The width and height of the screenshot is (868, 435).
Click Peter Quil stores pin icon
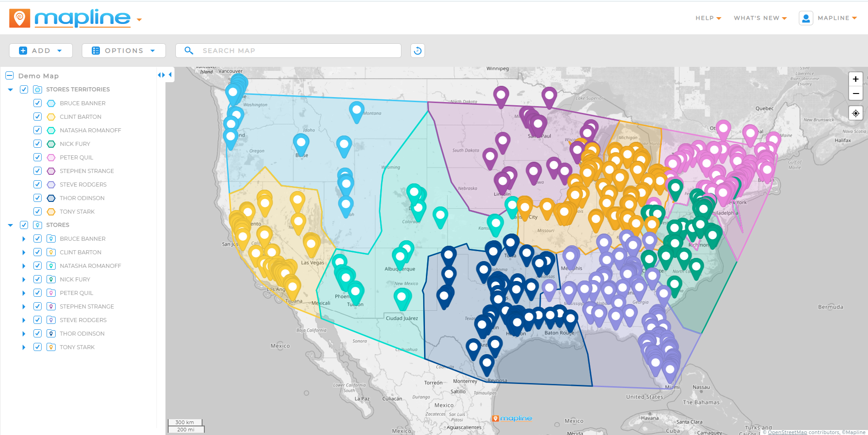(51, 293)
